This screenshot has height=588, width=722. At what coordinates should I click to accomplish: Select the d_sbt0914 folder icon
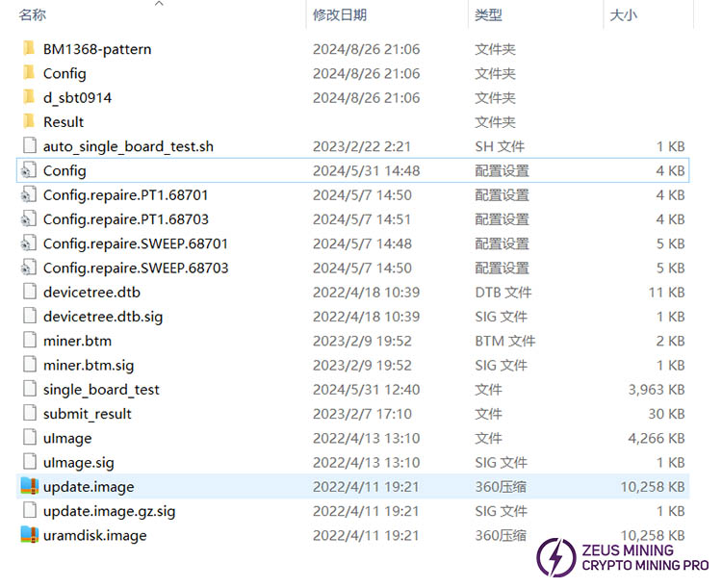(x=28, y=97)
